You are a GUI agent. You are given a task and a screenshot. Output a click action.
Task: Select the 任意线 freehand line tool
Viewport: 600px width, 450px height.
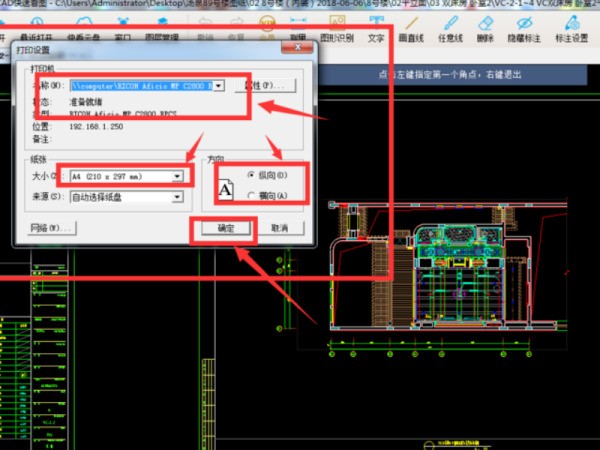450,29
